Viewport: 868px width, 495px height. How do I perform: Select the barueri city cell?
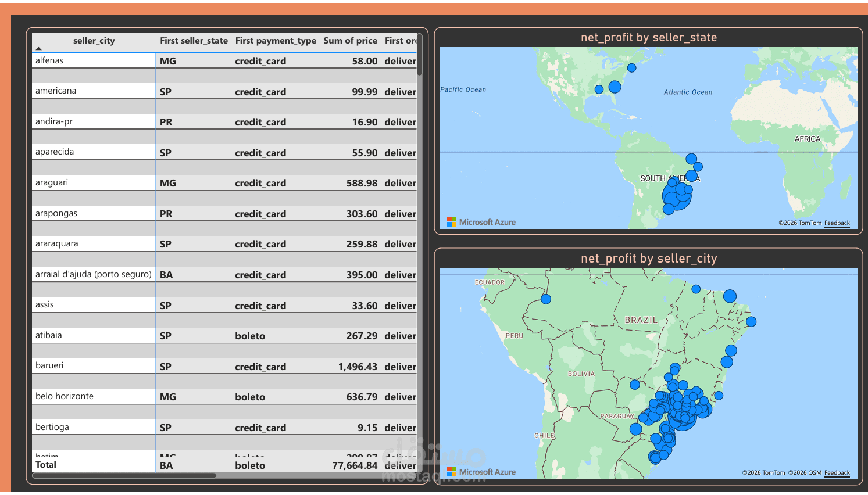94,365
